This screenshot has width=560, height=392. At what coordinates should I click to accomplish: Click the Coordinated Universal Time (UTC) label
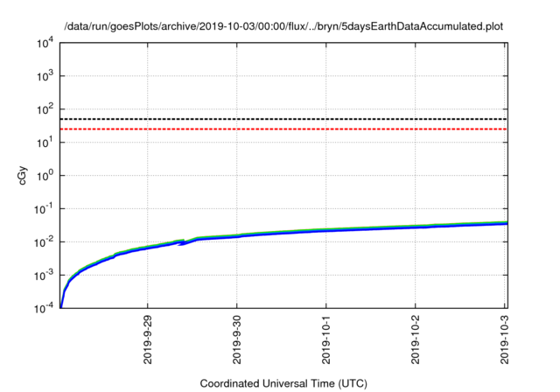[x=283, y=384]
